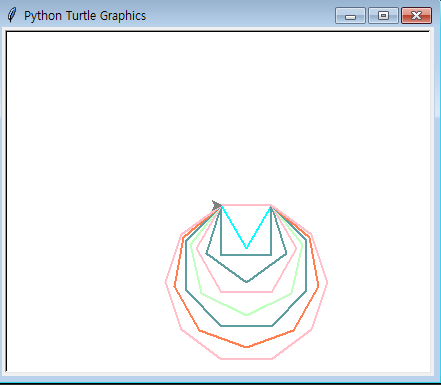441x385 pixels.
Task: Close the Python Turtle Graphics window
Action: [416, 16]
